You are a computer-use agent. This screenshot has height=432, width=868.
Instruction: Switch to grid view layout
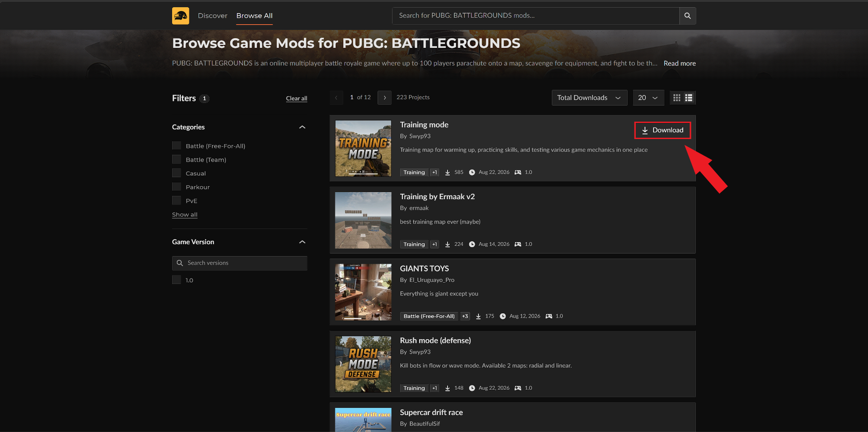point(677,98)
